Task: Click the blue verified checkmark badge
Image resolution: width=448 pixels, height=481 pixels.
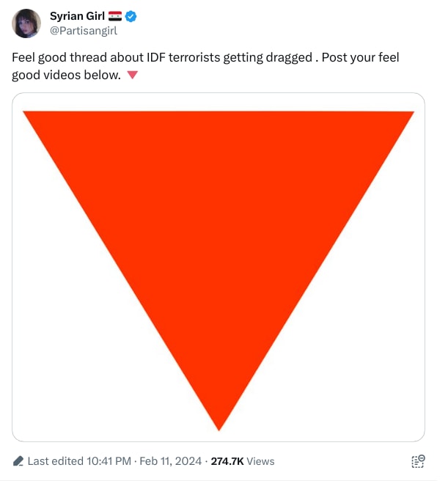Action: pos(131,16)
